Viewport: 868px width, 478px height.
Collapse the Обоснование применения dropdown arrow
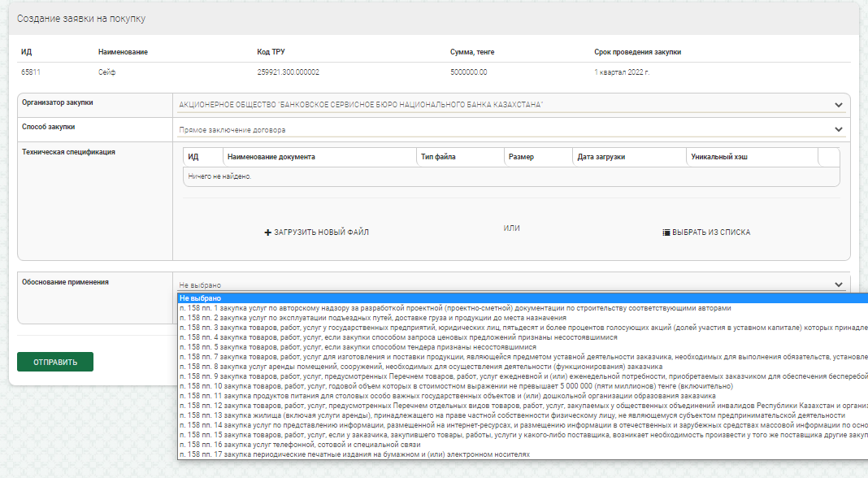[838, 285]
